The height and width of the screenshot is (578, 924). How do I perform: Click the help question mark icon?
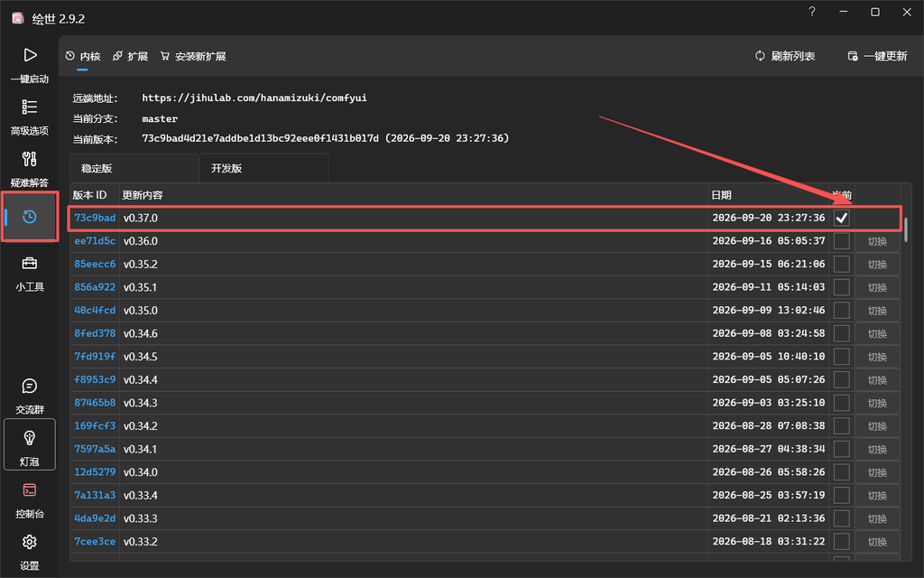coord(812,12)
